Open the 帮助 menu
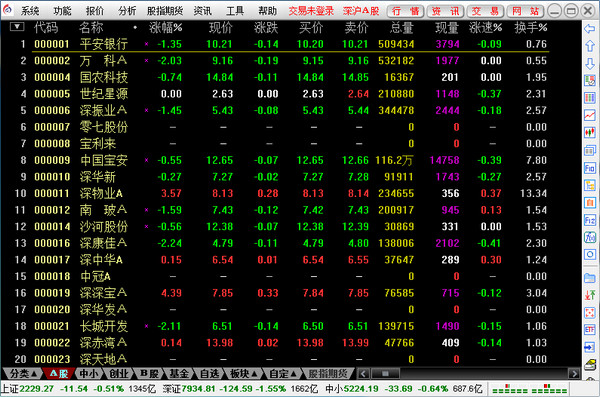This screenshot has height=397, width=600. (267, 11)
